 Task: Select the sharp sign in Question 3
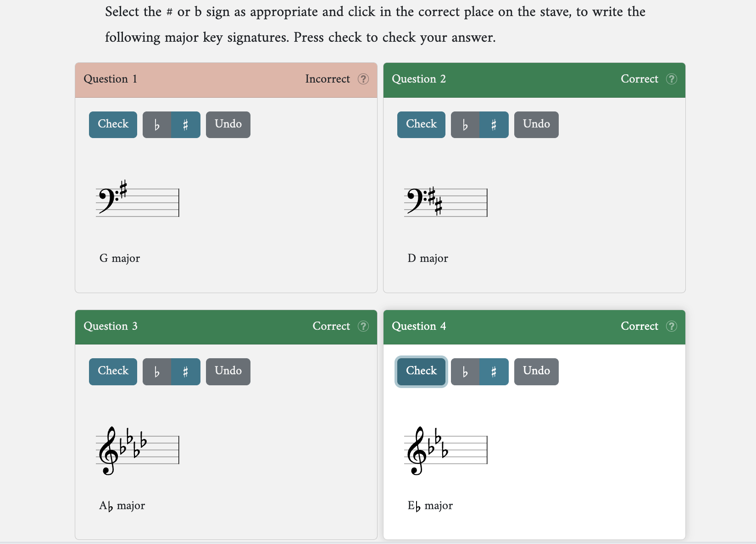[x=186, y=372]
